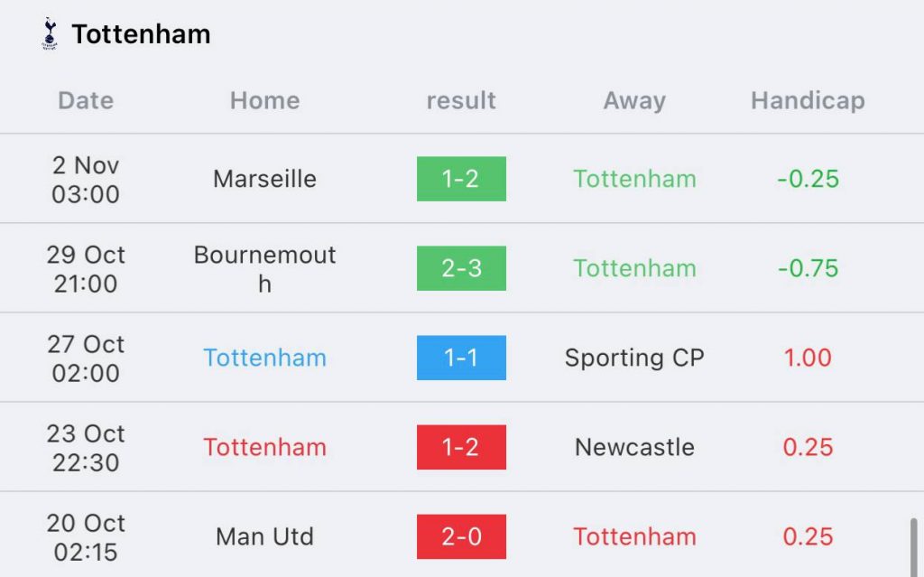Open the green 2-3 Bournemouth result badge
This screenshot has height=577, width=924.
point(461,268)
